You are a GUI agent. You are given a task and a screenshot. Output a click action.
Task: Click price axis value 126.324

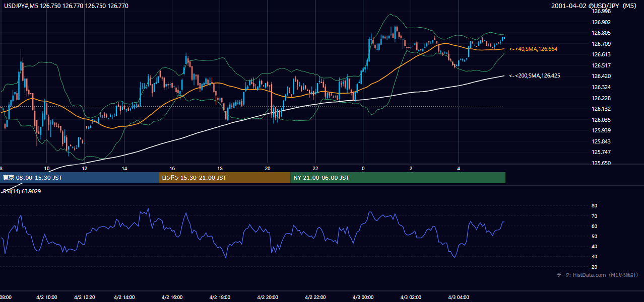coord(601,87)
